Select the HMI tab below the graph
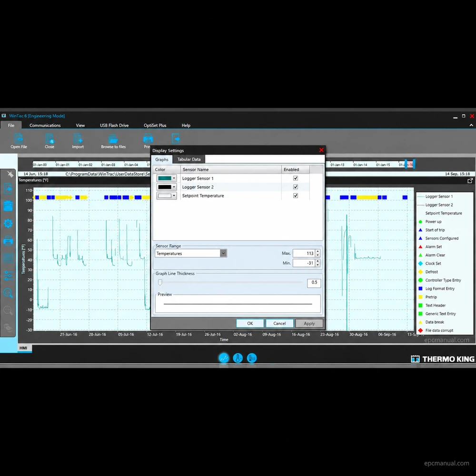Viewport: 476px width, 476px height. coord(23,348)
